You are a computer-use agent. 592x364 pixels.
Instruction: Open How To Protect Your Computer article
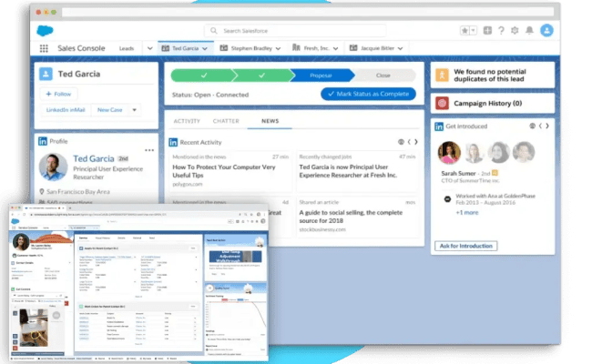click(224, 171)
